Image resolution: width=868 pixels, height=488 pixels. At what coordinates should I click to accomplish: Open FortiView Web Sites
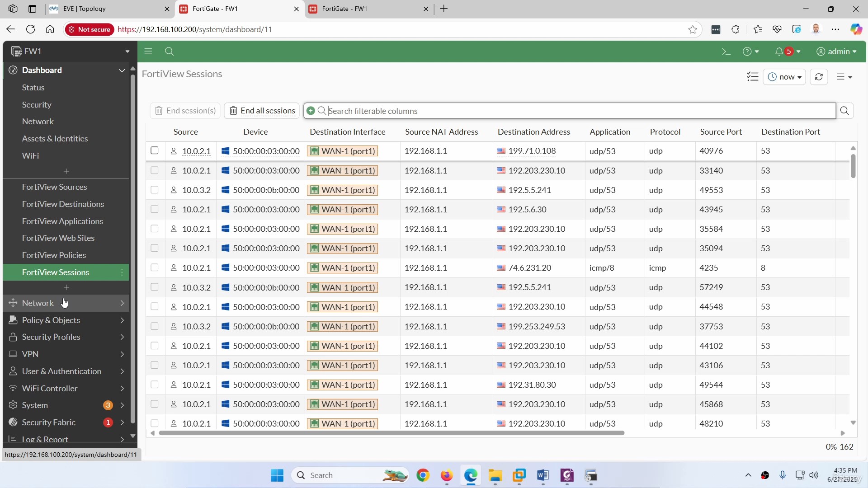point(58,238)
